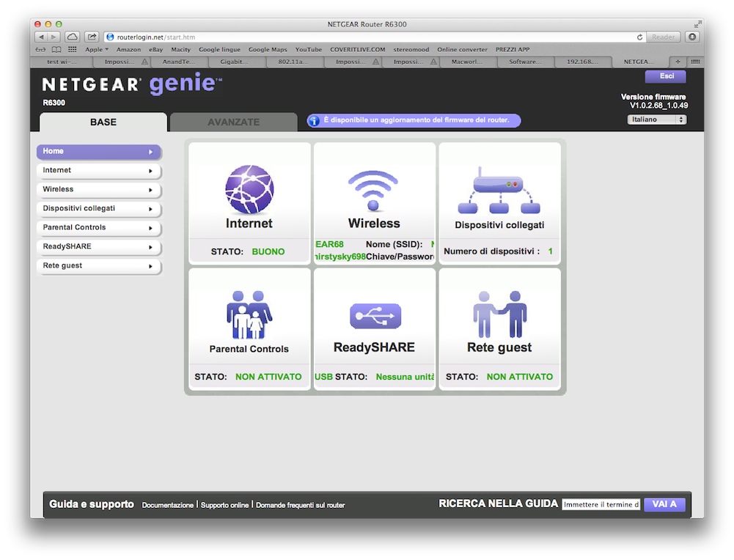
Task: Reload the page with refresh icon
Action: pos(639,37)
